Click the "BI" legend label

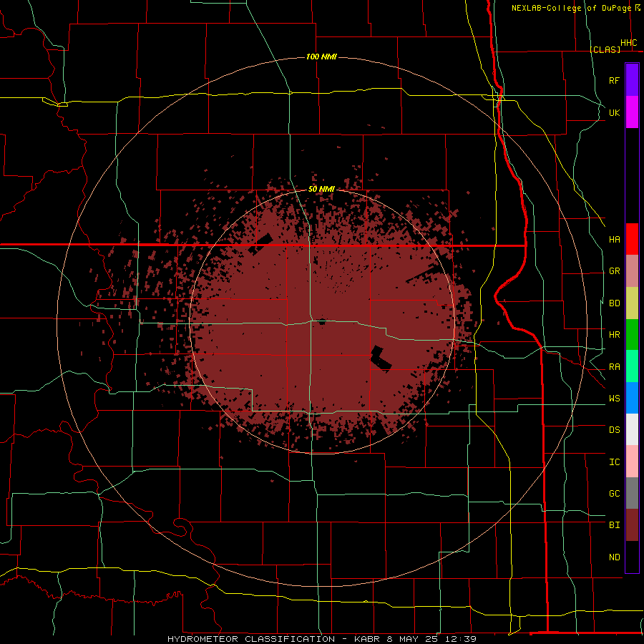coord(614,525)
